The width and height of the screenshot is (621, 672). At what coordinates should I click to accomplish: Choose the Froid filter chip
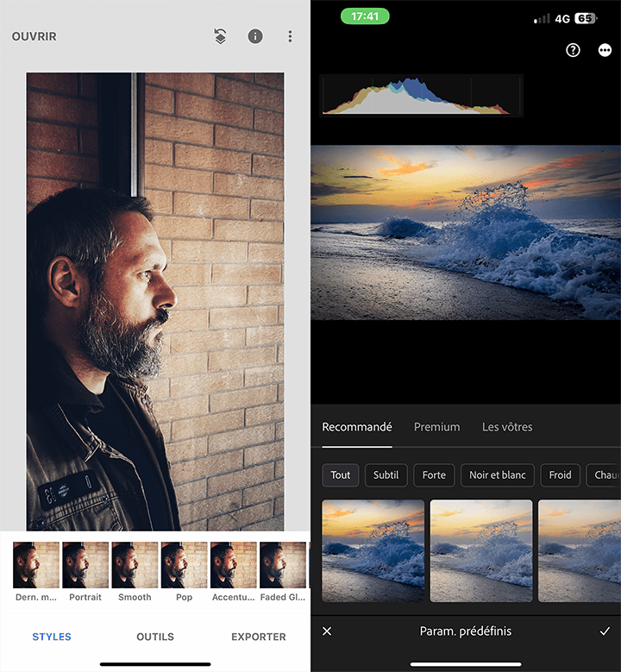(x=560, y=474)
